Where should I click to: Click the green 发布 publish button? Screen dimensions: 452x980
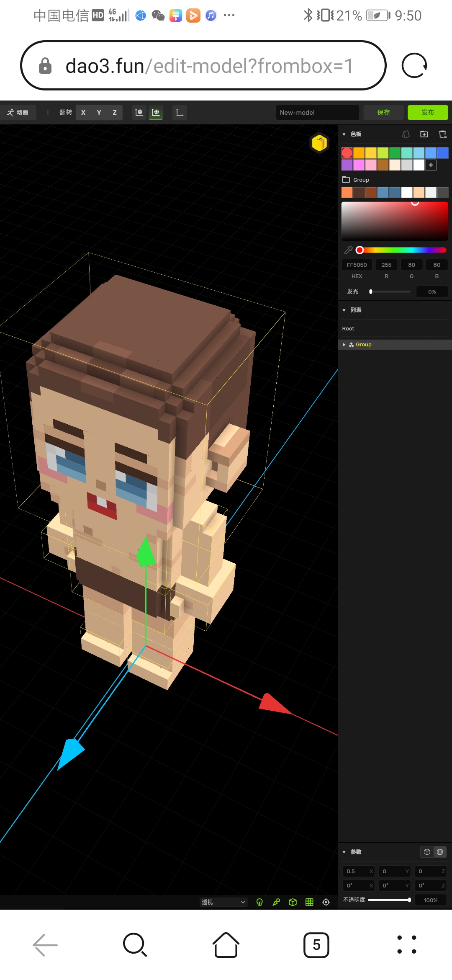pyautogui.click(x=428, y=112)
